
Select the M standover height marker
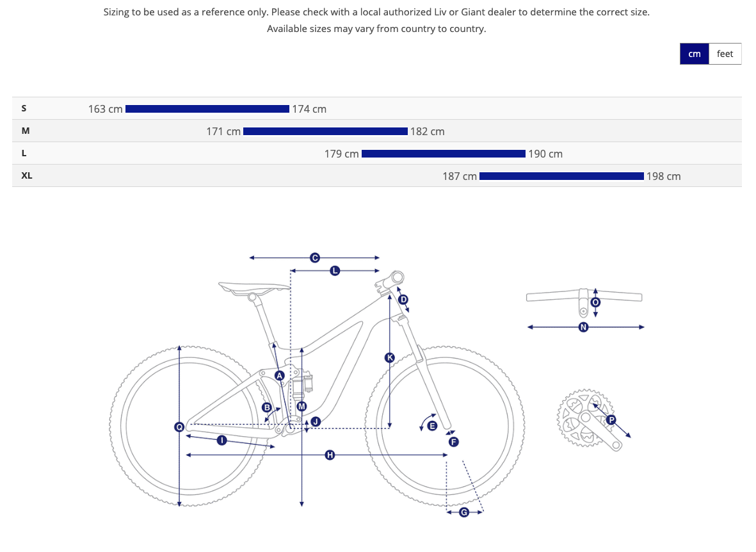302,406
